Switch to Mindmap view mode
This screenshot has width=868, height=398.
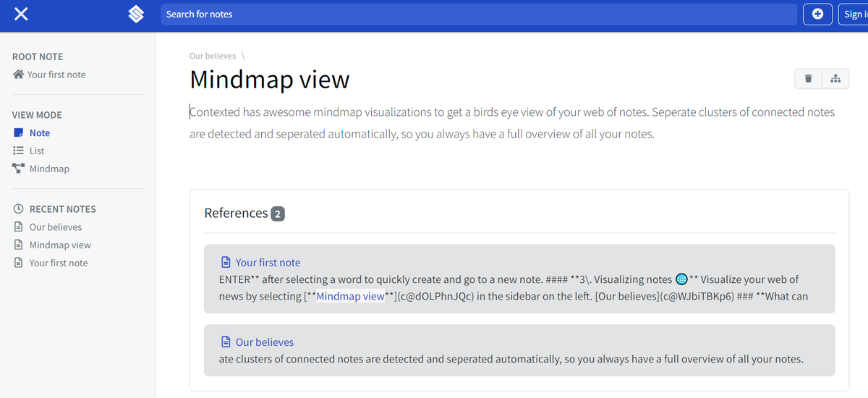[x=49, y=169]
